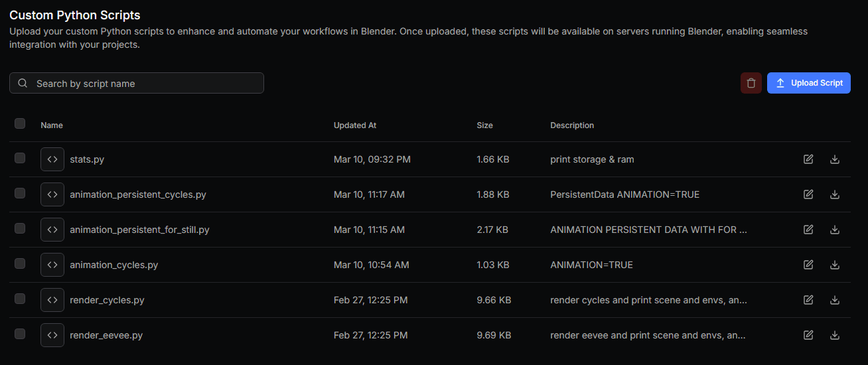Edit animation_persistent_cycles.py entry
The height and width of the screenshot is (365, 868).
(x=808, y=194)
